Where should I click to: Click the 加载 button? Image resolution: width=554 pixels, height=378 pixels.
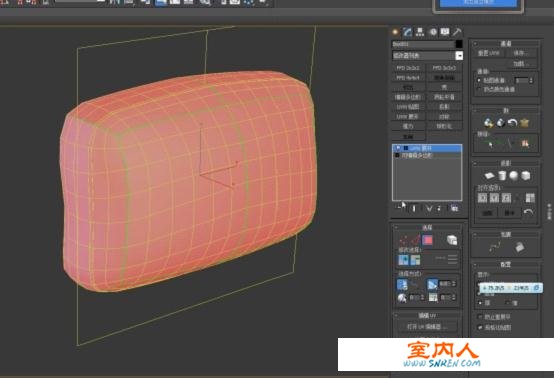pyautogui.click(x=521, y=64)
